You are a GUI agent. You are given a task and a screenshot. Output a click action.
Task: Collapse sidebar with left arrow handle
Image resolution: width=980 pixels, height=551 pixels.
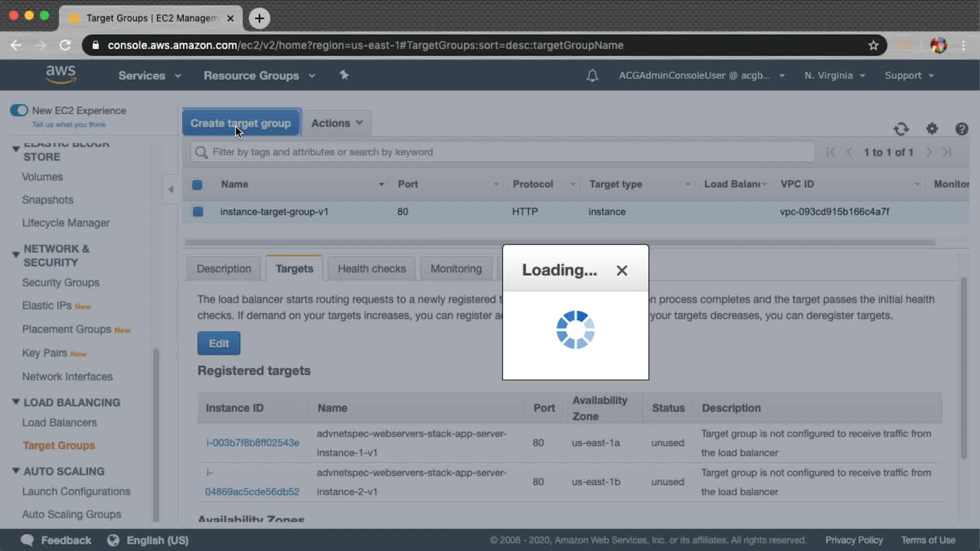[x=171, y=189]
